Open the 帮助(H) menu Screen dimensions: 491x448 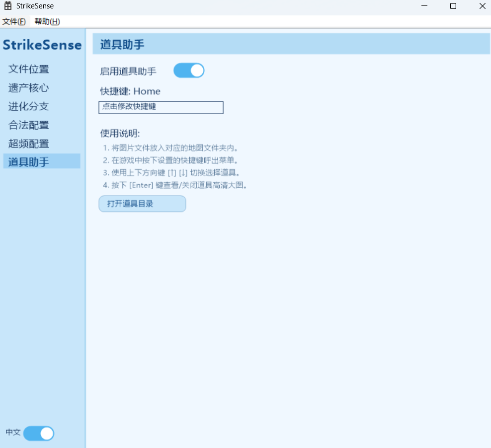point(47,21)
